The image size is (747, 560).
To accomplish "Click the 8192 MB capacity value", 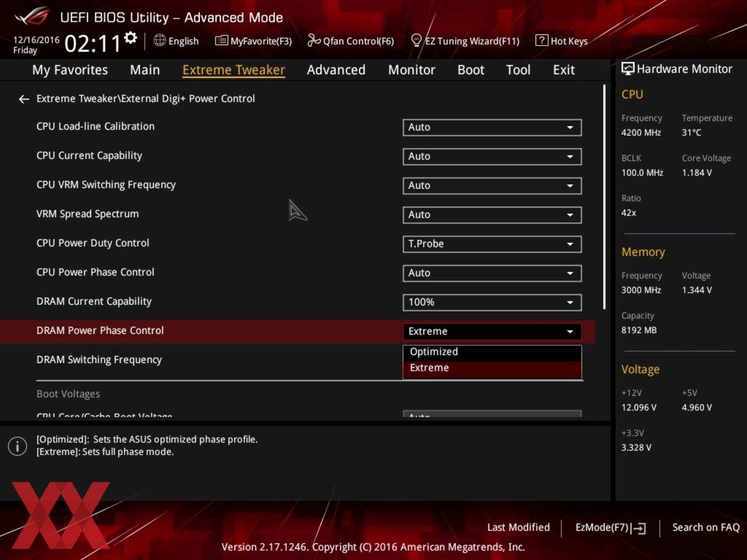I will [639, 330].
